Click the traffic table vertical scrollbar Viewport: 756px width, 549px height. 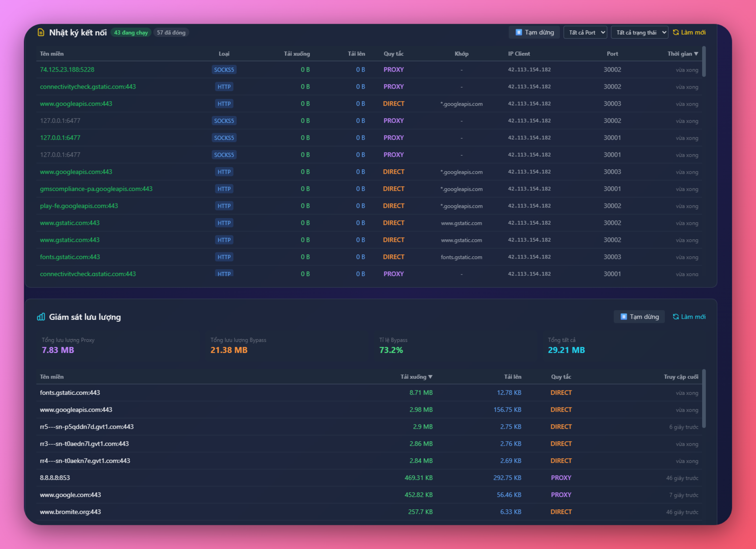click(704, 399)
